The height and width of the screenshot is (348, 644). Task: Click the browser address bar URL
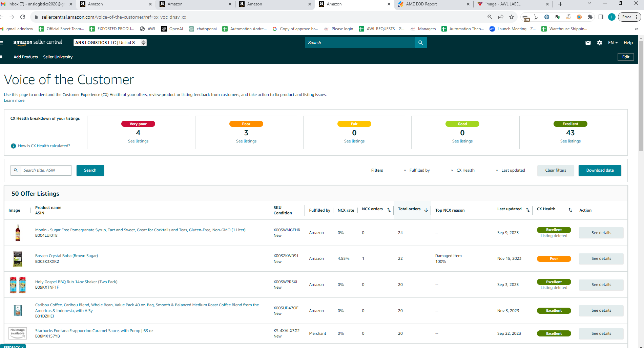pyautogui.click(x=114, y=17)
